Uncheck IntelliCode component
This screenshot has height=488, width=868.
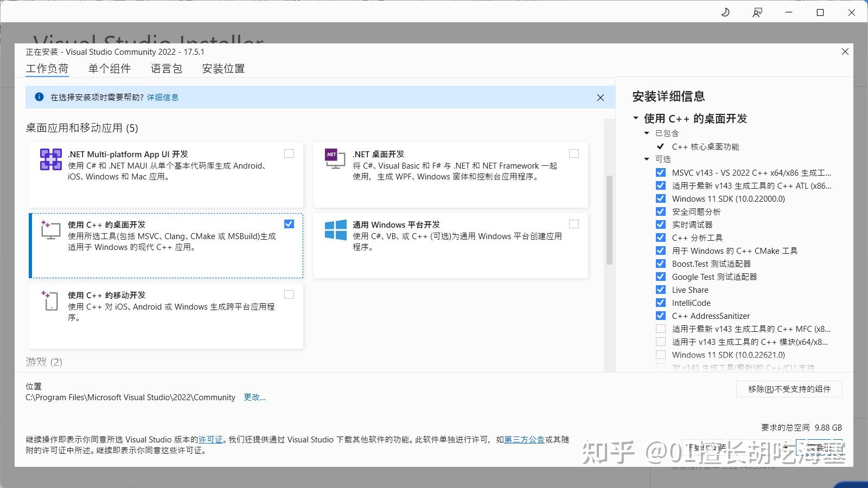coord(660,303)
